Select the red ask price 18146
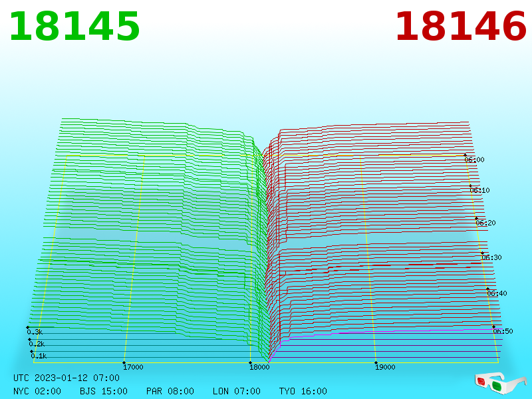The width and height of the screenshot is (532, 399). tap(461, 27)
